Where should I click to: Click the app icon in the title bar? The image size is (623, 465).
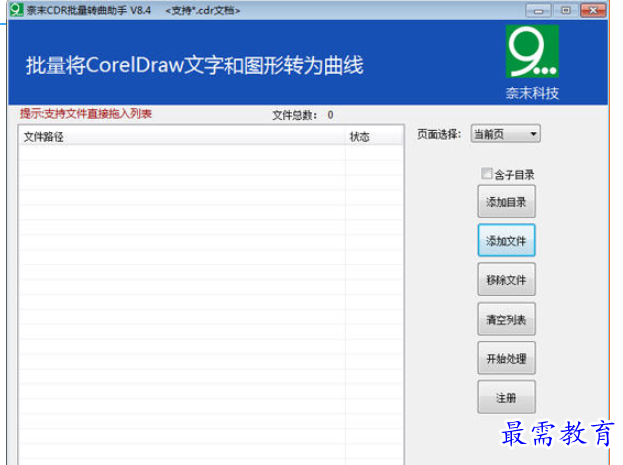click(17, 10)
